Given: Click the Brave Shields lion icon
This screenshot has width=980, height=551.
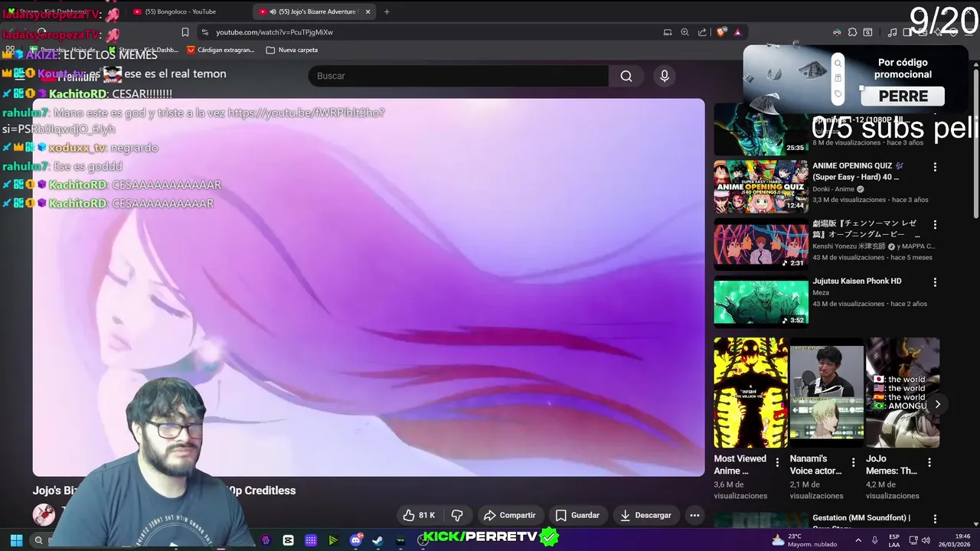Looking at the screenshot, I should [x=721, y=32].
